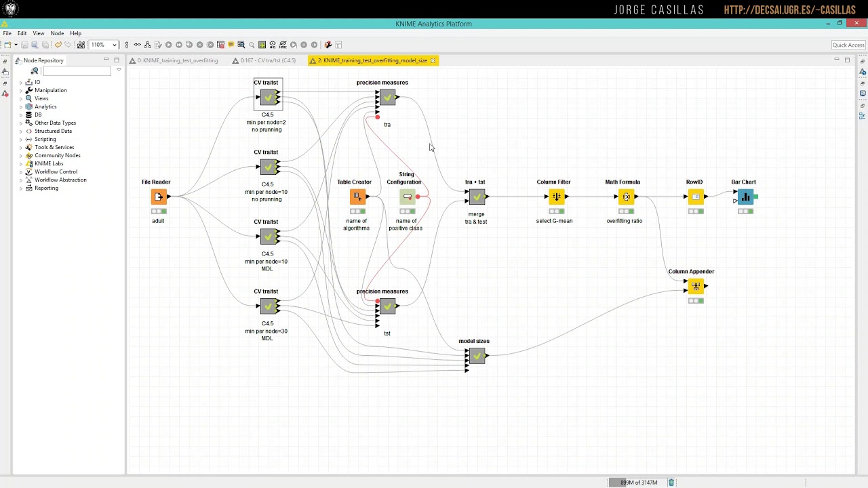This screenshot has height=488, width=868.
Task: Select the Math Formula node icon
Action: pos(626,197)
